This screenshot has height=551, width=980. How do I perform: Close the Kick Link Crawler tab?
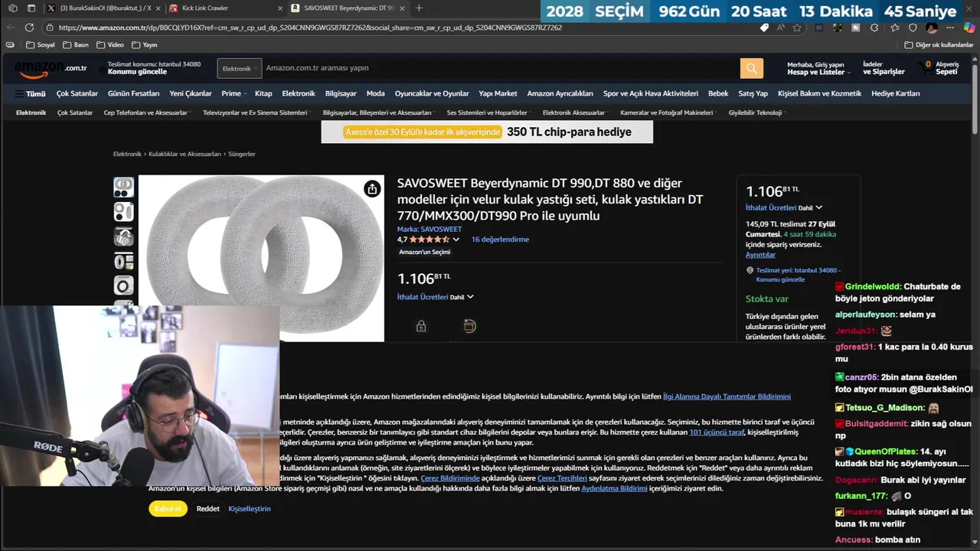(x=280, y=8)
